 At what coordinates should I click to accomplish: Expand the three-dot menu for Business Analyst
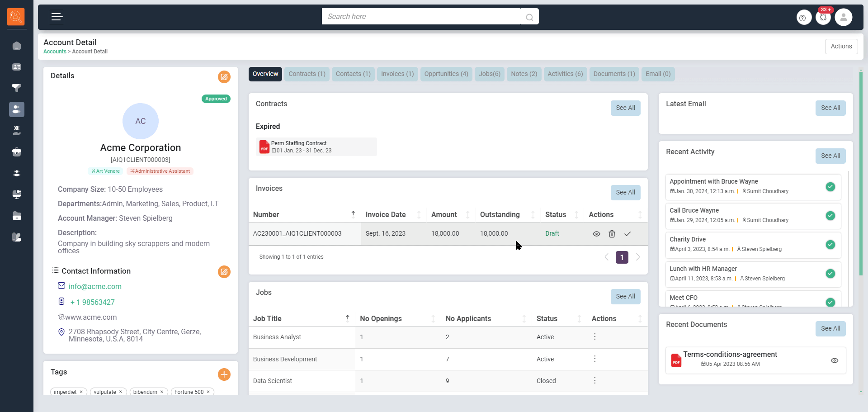[x=594, y=337]
